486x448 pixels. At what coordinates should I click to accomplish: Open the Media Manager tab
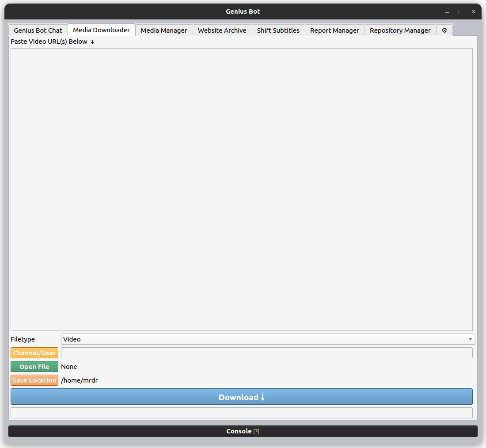[164, 30]
